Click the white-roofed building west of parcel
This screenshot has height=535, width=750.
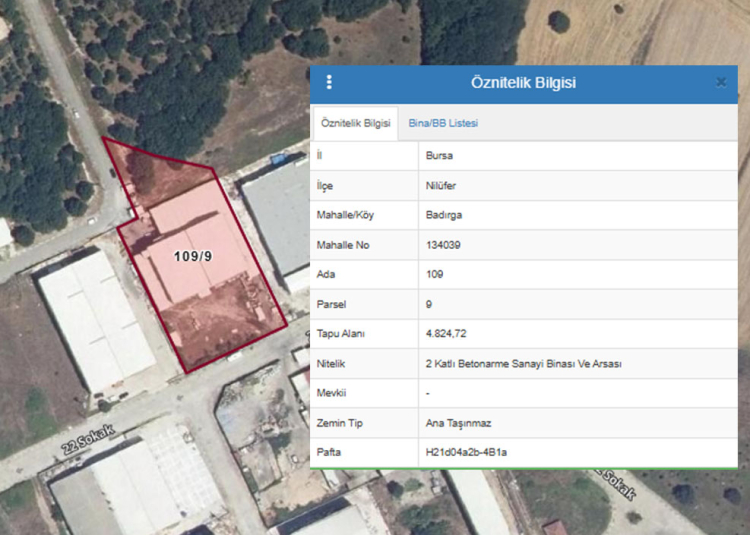coord(95,320)
